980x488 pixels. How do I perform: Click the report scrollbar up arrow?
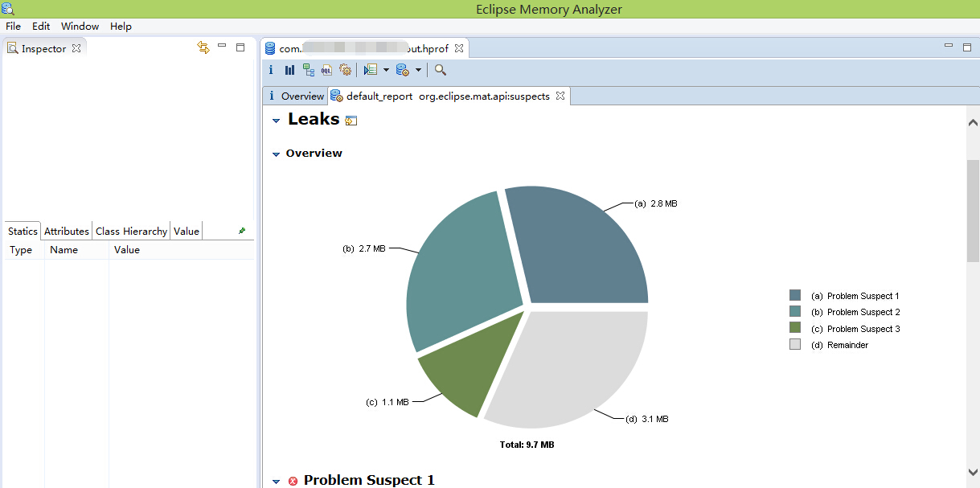pos(973,122)
